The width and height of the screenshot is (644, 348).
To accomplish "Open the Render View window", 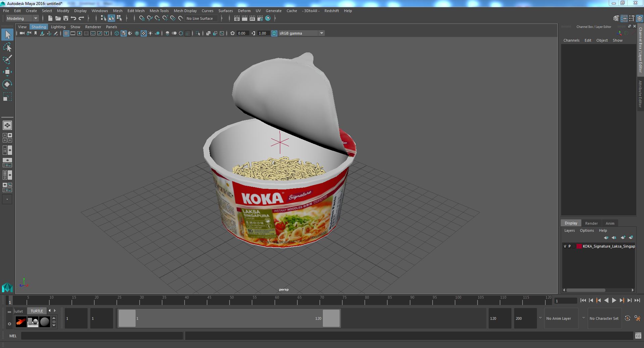I will [x=237, y=18].
